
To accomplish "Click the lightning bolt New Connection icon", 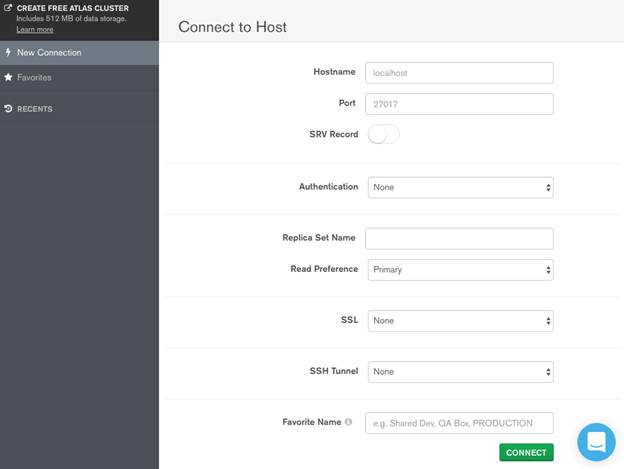I will click(x=8, y=52).
